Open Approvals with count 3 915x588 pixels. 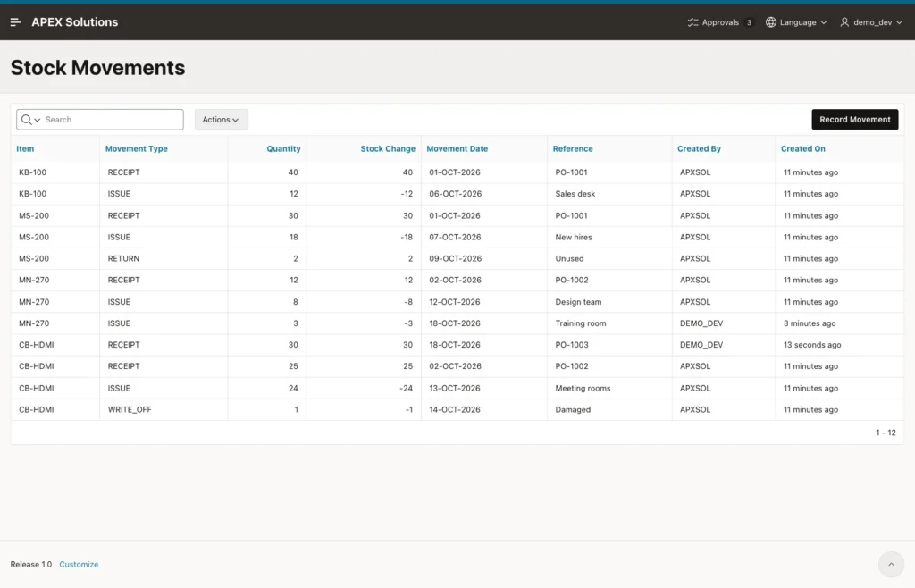click(719, 22)
